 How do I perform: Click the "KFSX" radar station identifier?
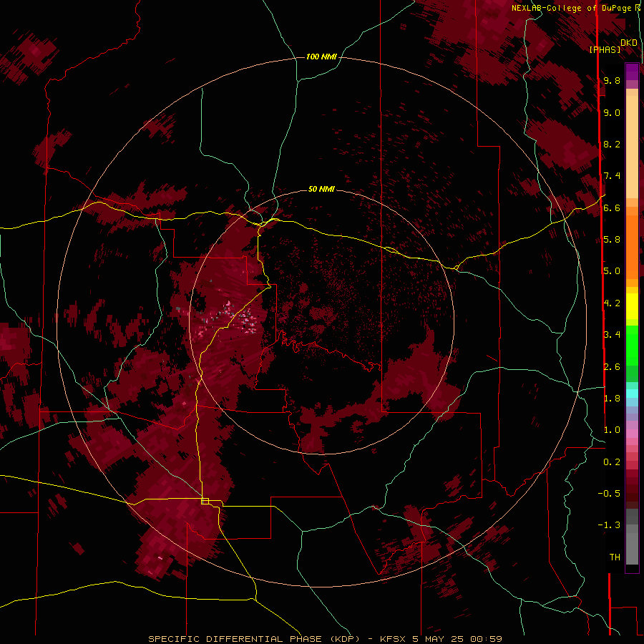click(x=394, y=639)
